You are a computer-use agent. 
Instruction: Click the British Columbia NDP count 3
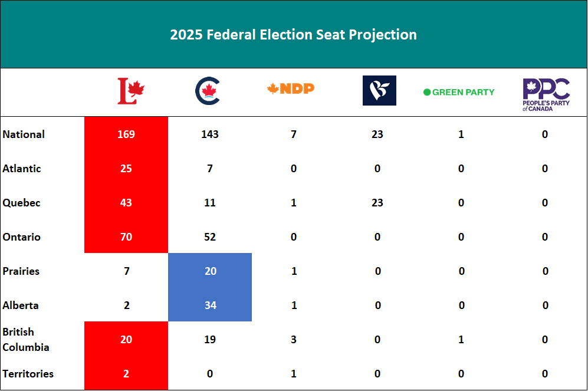(294, 340)
